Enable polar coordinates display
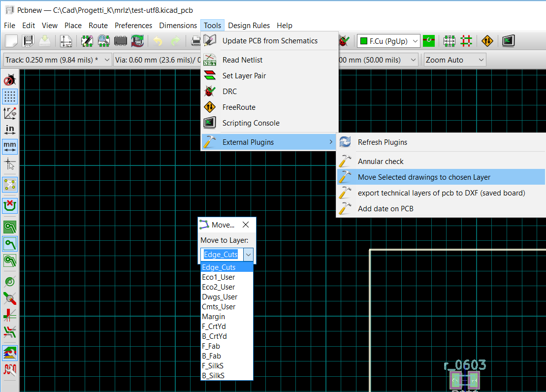 pos(10,113)
